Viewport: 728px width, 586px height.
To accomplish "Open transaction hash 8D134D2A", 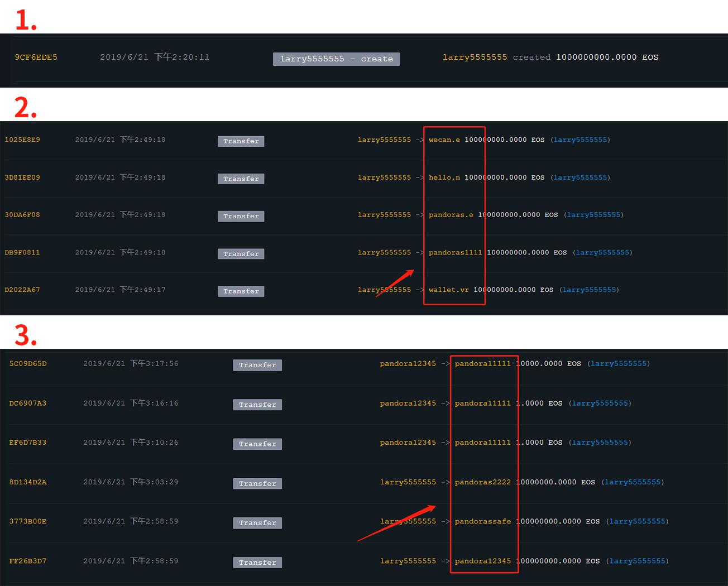I will coord(28,482).
